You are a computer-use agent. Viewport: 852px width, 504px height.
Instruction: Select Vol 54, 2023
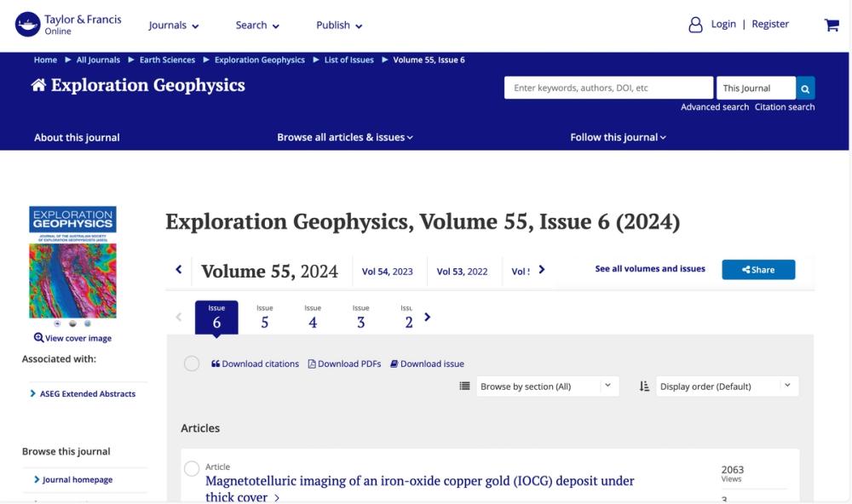(x=388, y=272)
